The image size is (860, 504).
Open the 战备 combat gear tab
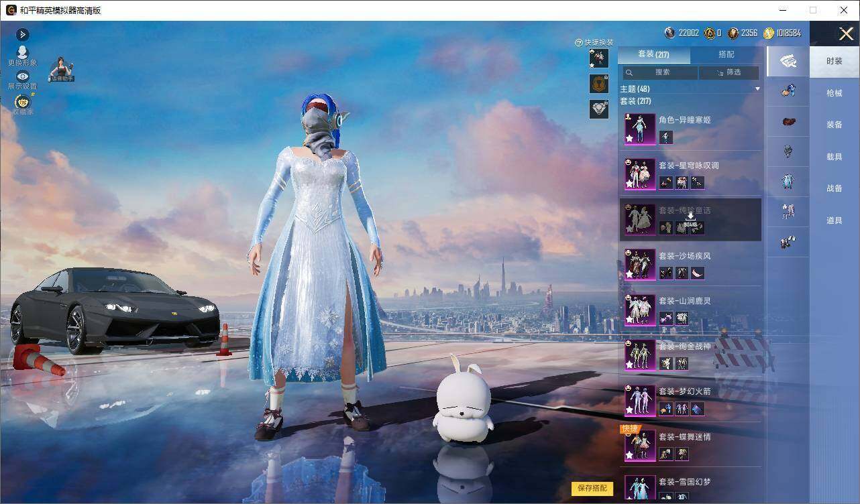pyautogui.click(x=835, y=188)
